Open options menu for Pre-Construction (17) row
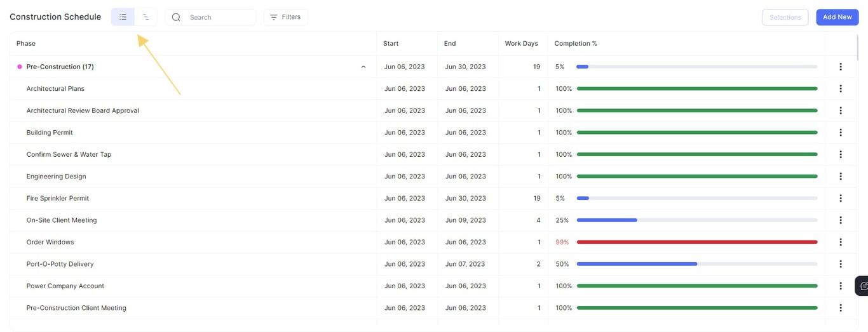Viewport: 868px width, 332px height. [840, 67]
